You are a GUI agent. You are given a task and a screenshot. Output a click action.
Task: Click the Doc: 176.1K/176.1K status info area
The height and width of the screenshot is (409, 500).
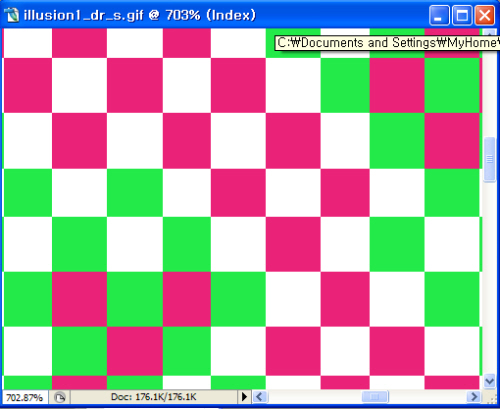[x=154, y=397]
